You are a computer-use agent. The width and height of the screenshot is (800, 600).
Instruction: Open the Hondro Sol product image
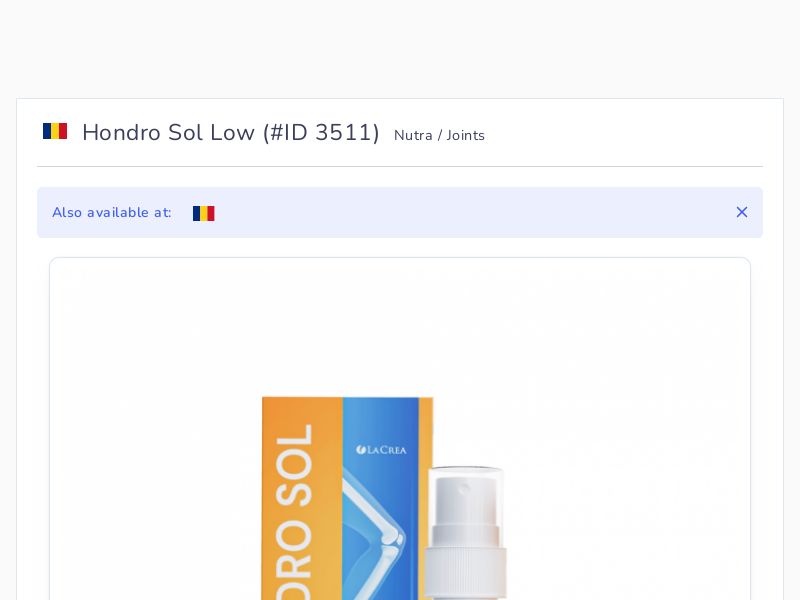coord(385,498)
